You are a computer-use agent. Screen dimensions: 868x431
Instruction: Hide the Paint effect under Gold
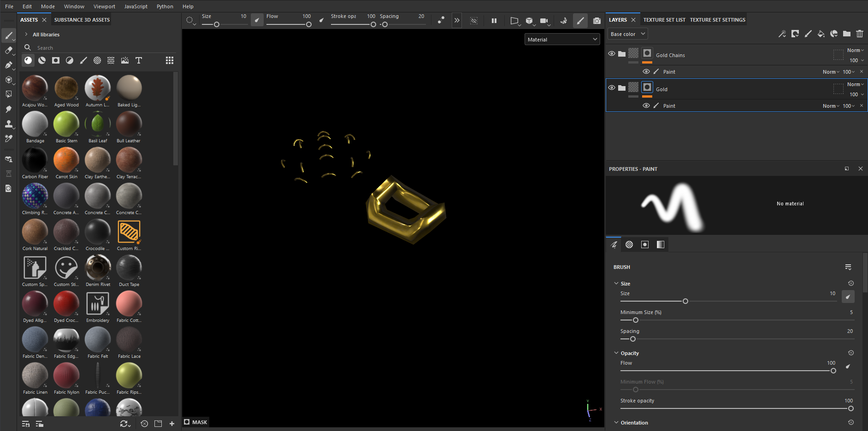pos(646,105)
